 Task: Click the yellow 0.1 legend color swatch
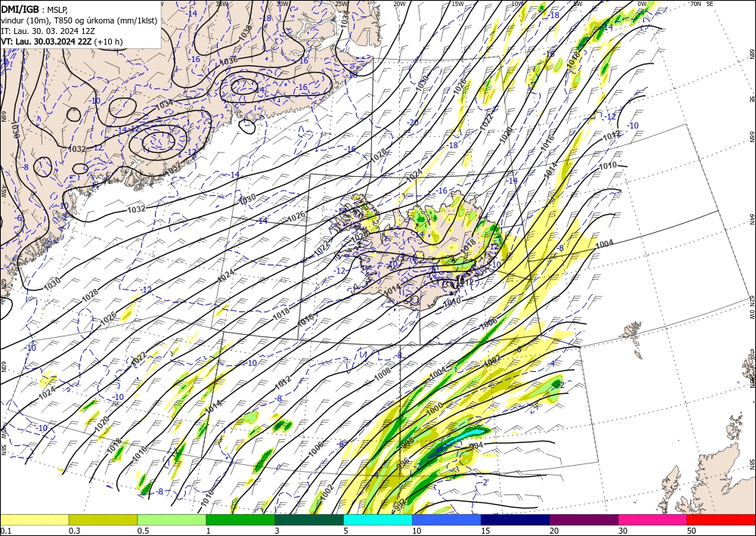[34, 519]
